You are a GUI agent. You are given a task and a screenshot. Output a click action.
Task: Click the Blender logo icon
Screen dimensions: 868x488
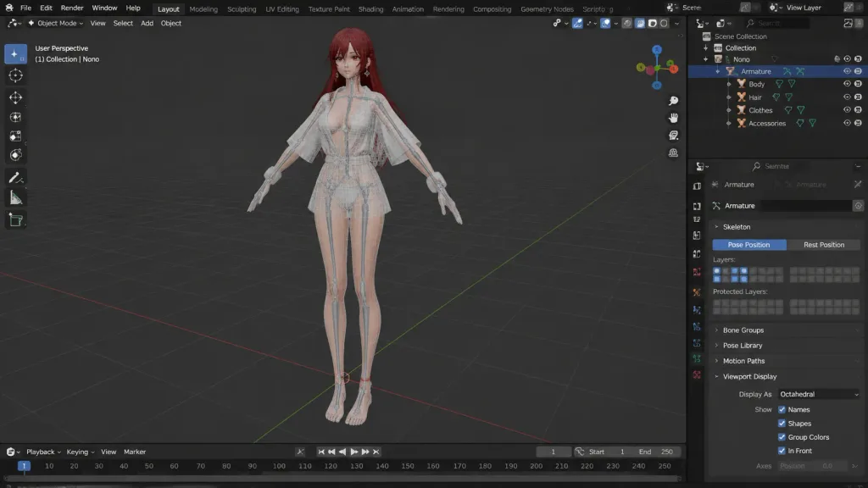coord(8,8)
